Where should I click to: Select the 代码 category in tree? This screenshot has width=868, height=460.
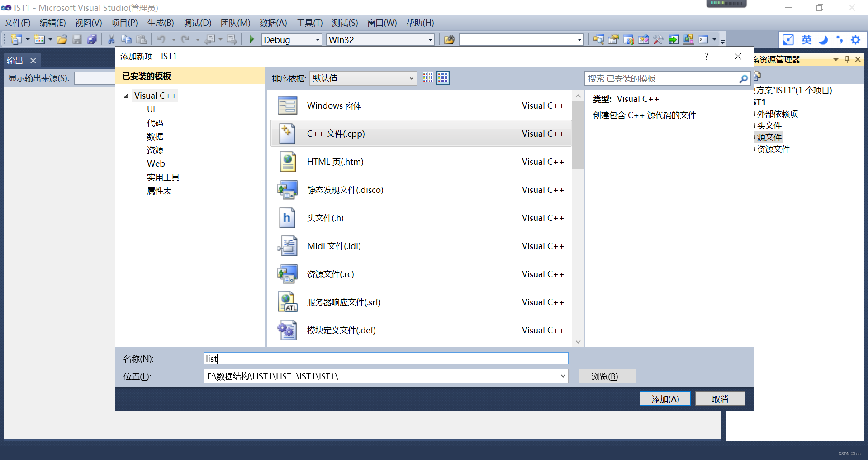pyautogui.click(x=155, y=123)
